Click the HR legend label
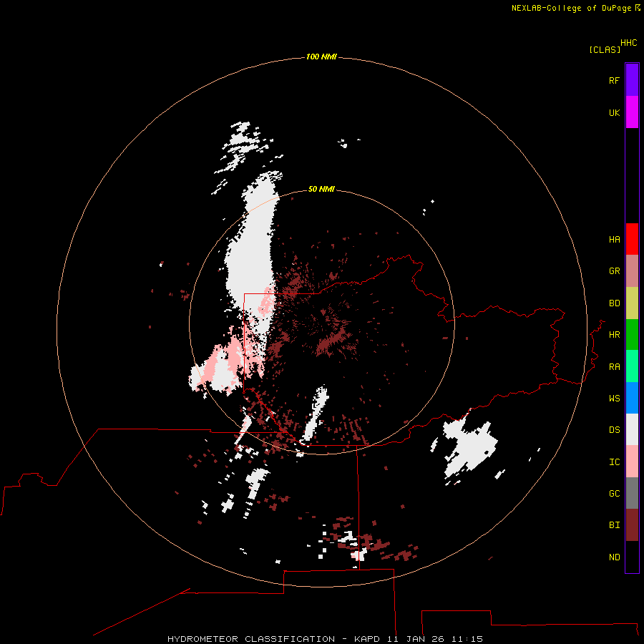Viewport: 644px width, 644px height. (614, 335)
